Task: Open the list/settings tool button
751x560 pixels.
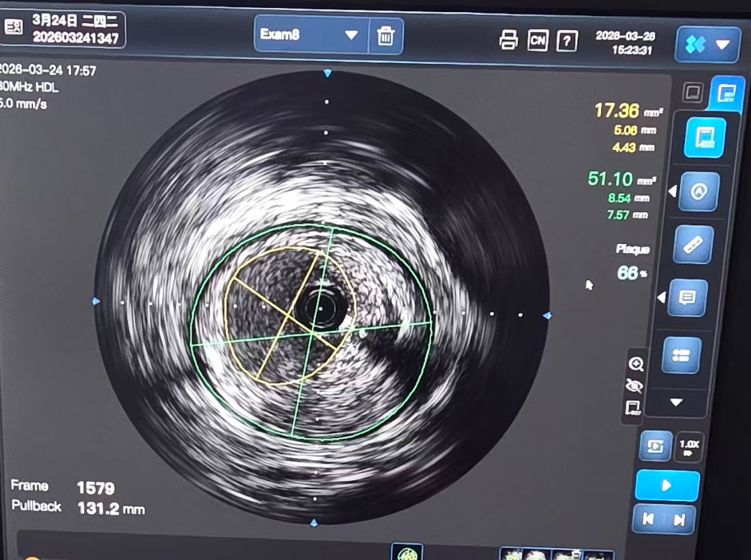Action: click(681, 354)
